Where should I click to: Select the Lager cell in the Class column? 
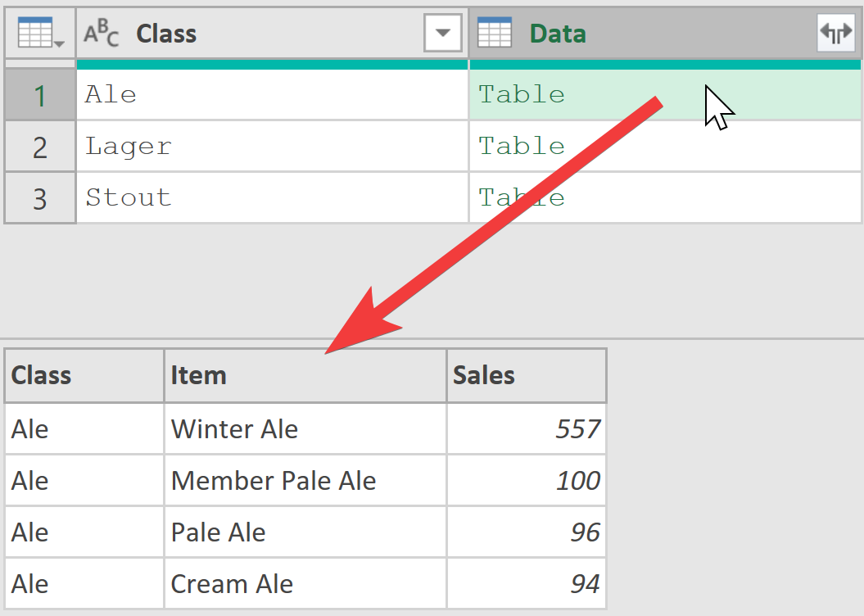(272, 147)
